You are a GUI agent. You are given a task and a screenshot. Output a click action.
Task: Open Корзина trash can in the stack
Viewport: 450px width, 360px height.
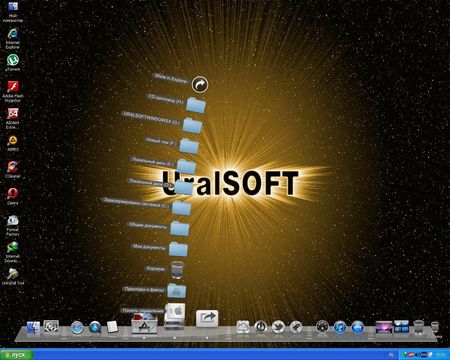(x=177, y=270)
